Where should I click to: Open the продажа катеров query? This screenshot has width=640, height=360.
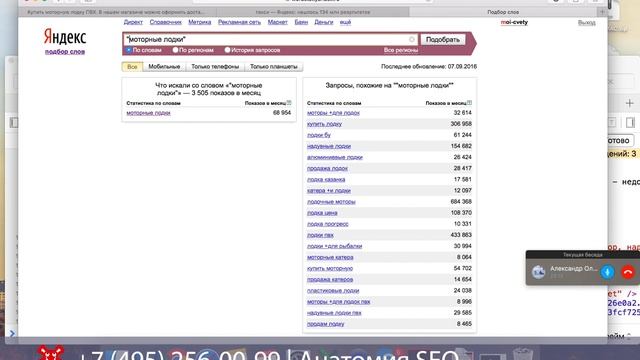[330, 280]
